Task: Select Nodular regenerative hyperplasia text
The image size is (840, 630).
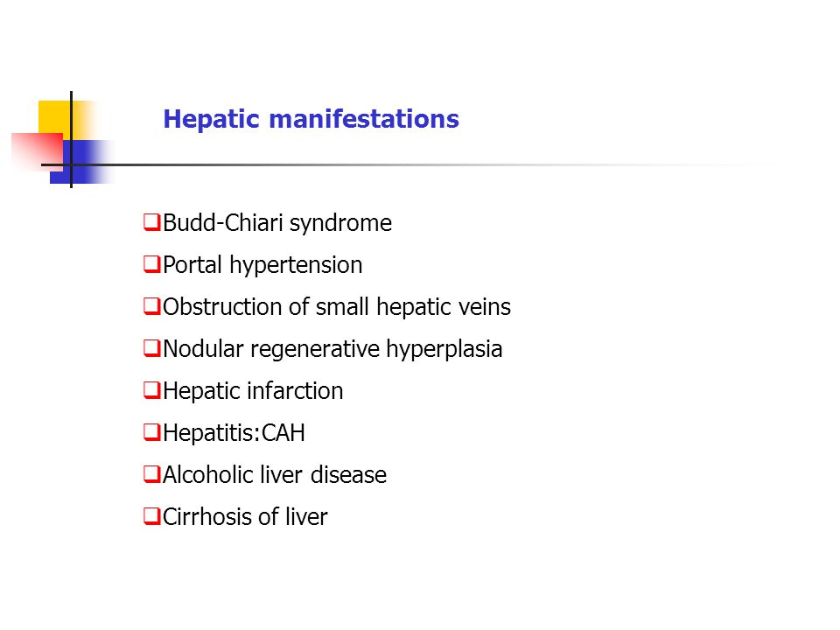Action: 332,349
